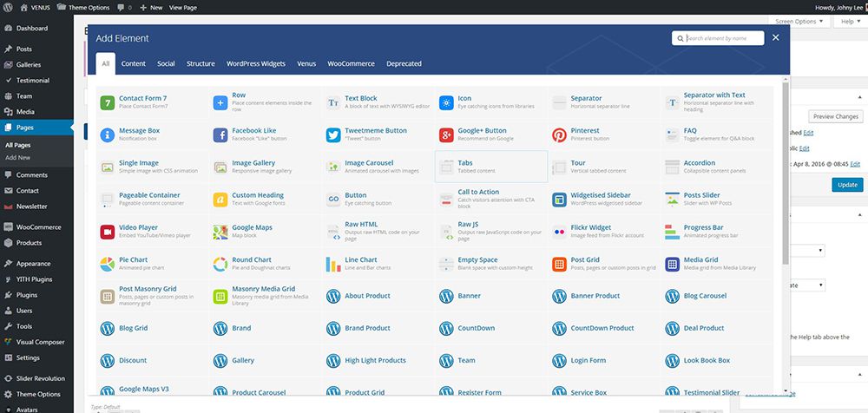Viewport: 868px width, 413px height.
Task: Select the Custom Heading yellow icon
Action: 220,200
